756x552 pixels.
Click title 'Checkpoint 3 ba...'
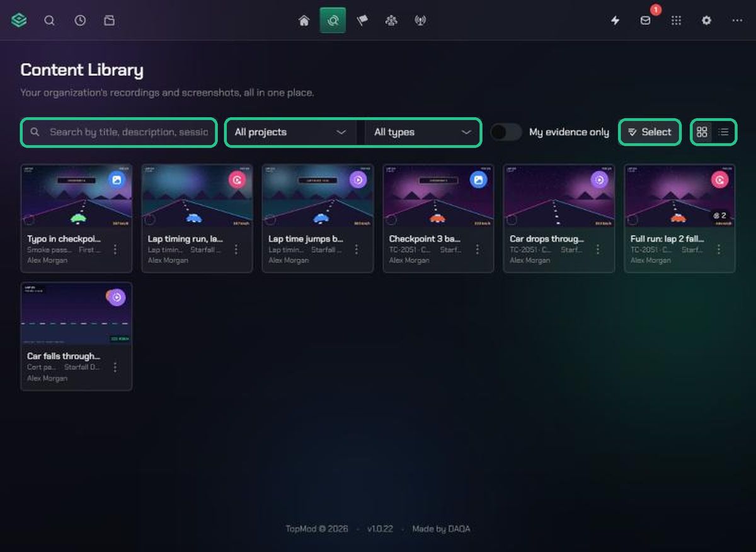pyautogui.click(x=425, y=239)
